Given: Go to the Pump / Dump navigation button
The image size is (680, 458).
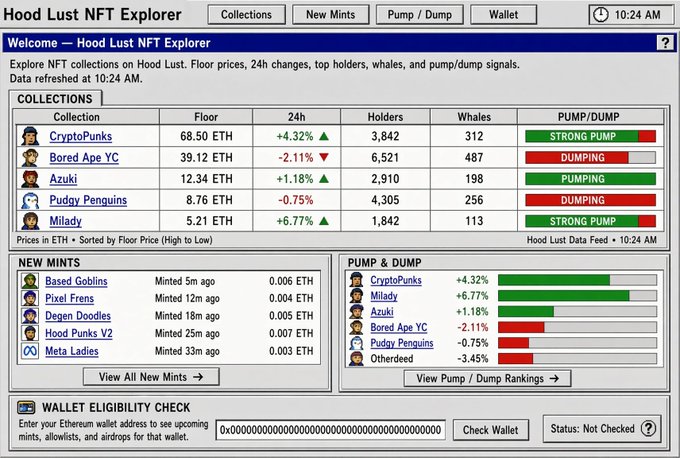Looking at the screenshot, I should 419,15.
